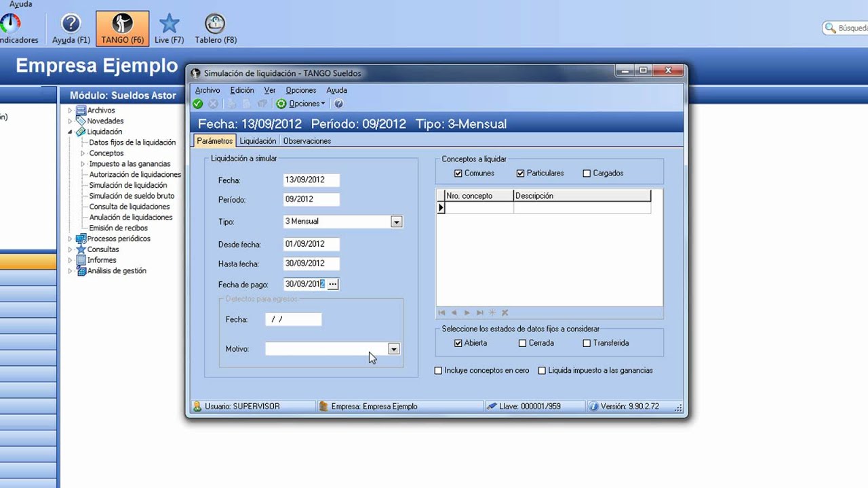Click the green Accept checkmark toolbar icon
Image resolution: width=868 pixels, height=488 pixels.
coord(197,104)
